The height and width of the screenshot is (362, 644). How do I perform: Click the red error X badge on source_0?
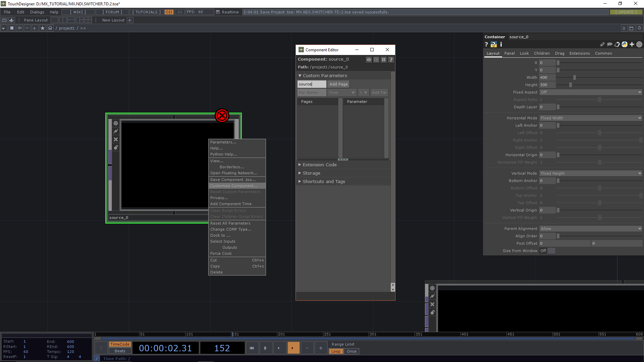222,116
